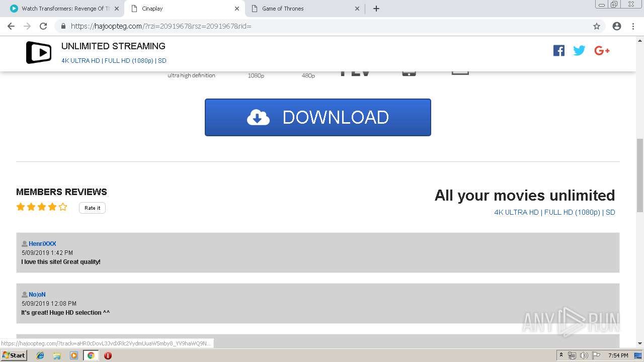Image resolution: width=644 pixels, height=362 pixels.
Task: Close the Watch Transformers tab
Action: [117, 9]
